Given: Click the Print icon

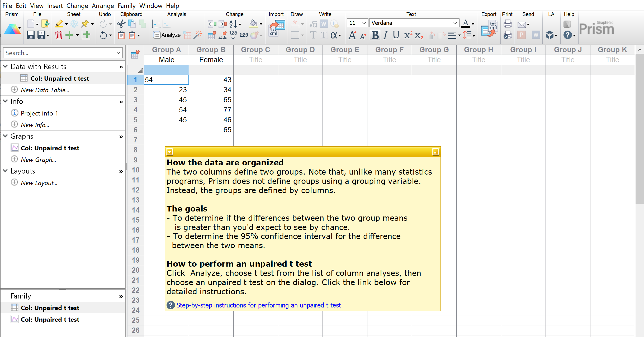Looking at the screenshot, I should click(x=507, y=24).
